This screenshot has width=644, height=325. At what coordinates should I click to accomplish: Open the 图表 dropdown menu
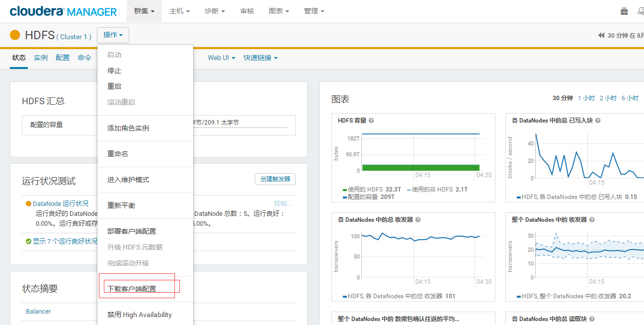[279, 11]
